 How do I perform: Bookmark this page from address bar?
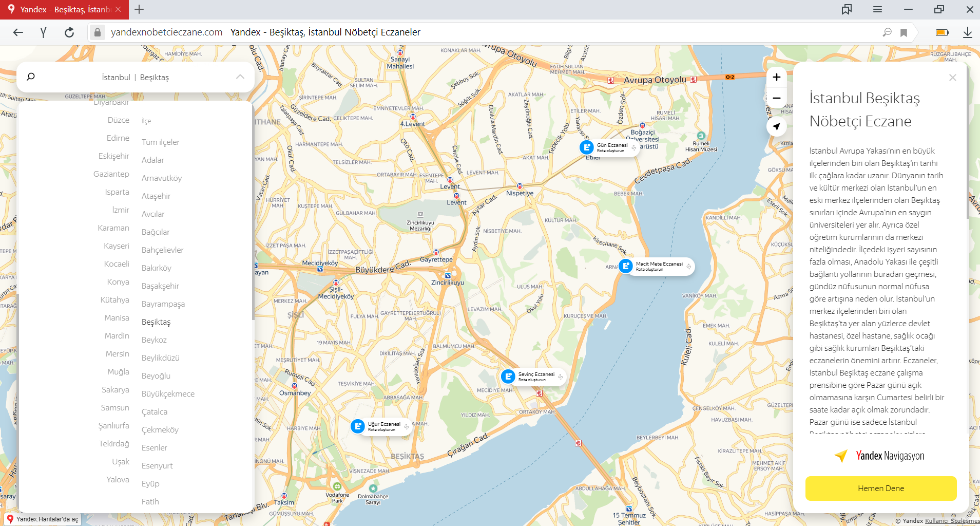pos(904,32)
